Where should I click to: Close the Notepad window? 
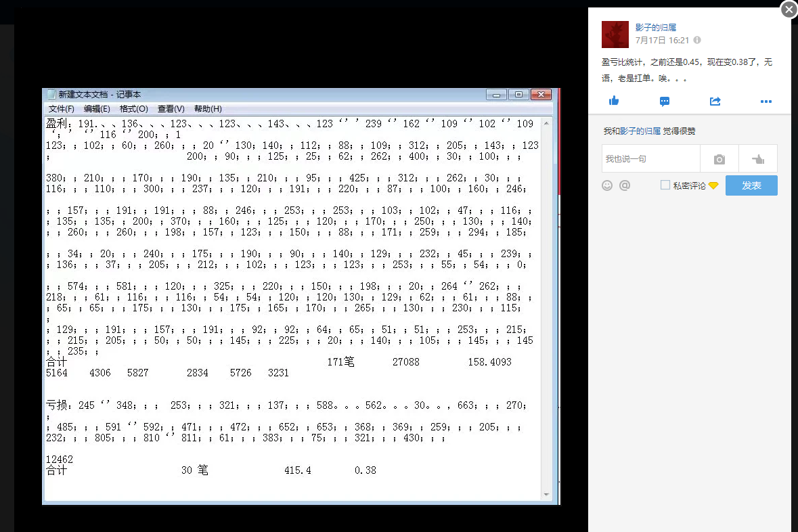point(541,95)
